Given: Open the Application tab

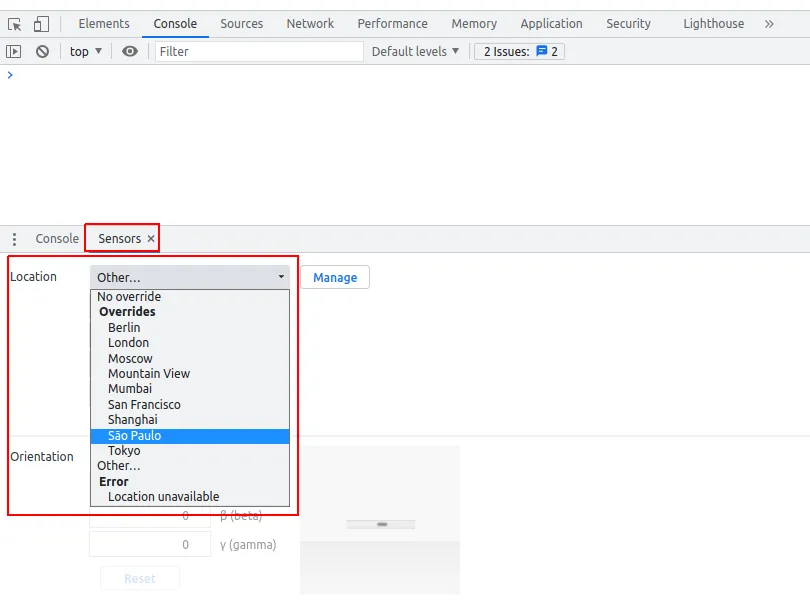Looking at the screenshot, I should [551, 24].
